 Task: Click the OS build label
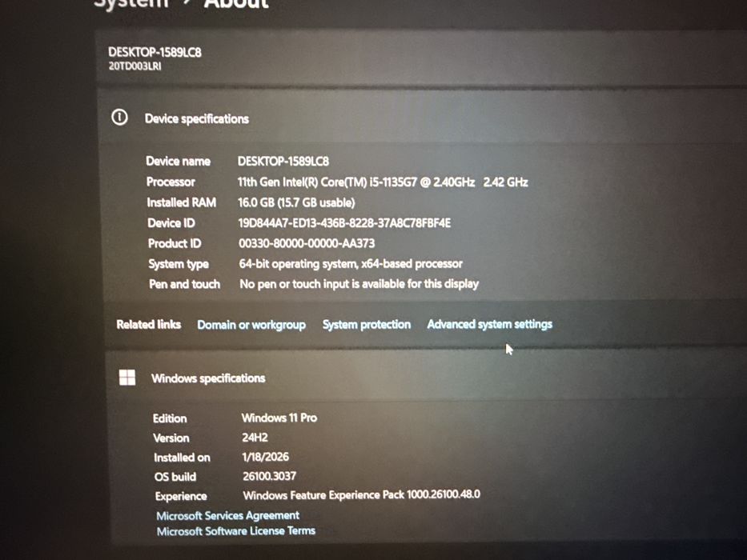point(175,477)
